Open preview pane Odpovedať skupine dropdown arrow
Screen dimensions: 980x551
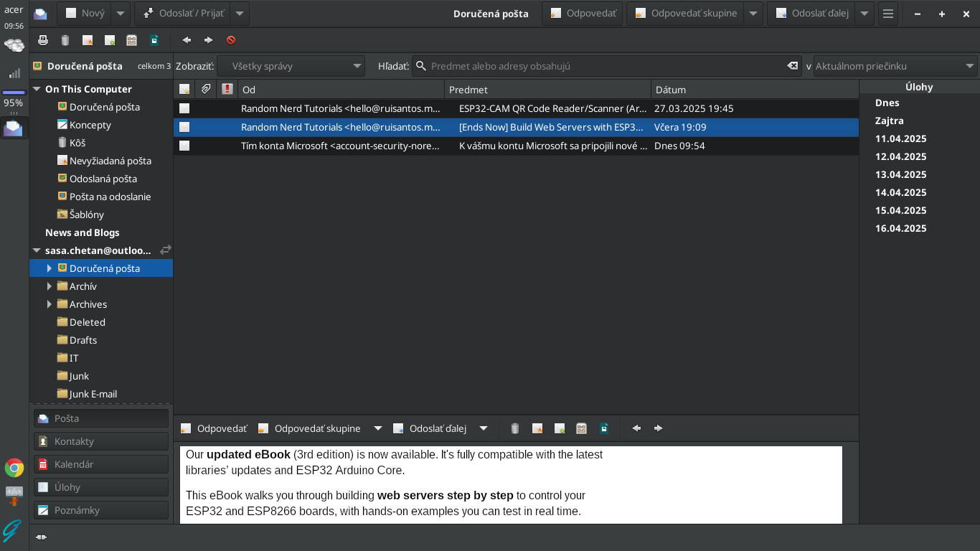point(378,428)
